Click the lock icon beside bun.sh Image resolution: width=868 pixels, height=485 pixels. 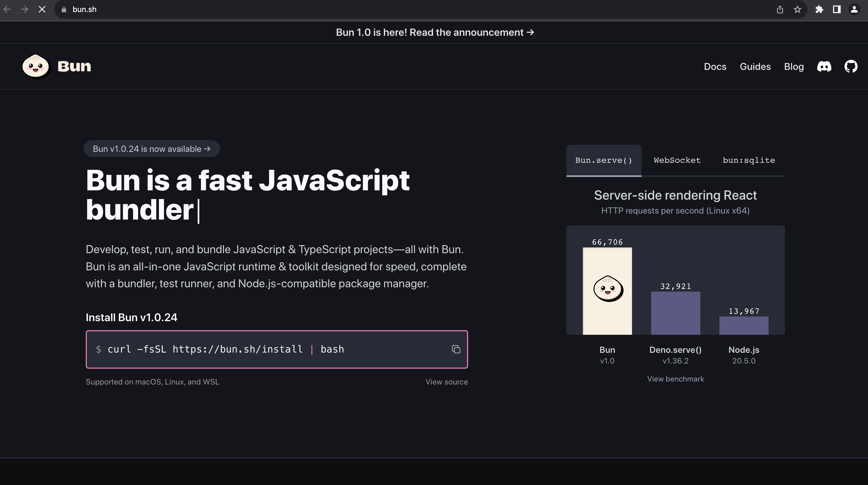point(64,10)
